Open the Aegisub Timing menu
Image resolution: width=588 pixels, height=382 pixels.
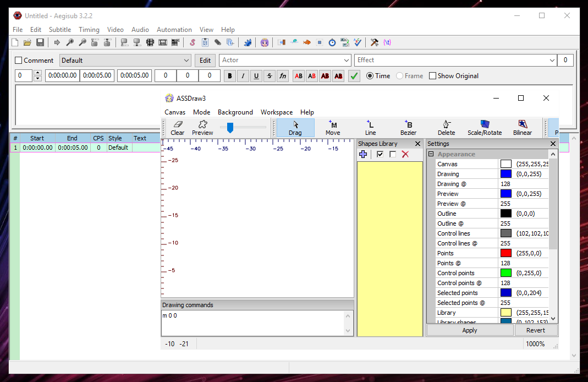[x=89, y=30]
